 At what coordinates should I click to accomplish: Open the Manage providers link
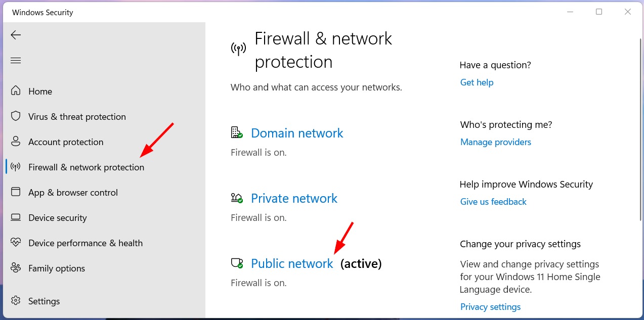click(496, 142)
